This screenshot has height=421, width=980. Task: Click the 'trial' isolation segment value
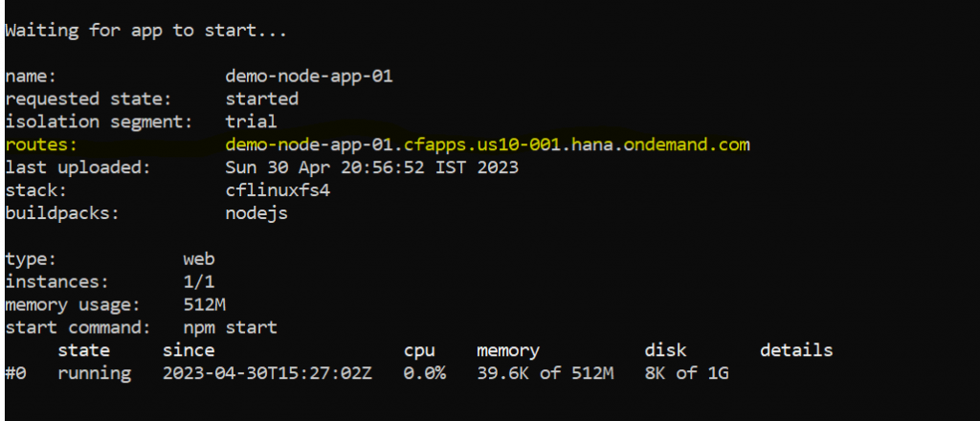tap(252, 122)
